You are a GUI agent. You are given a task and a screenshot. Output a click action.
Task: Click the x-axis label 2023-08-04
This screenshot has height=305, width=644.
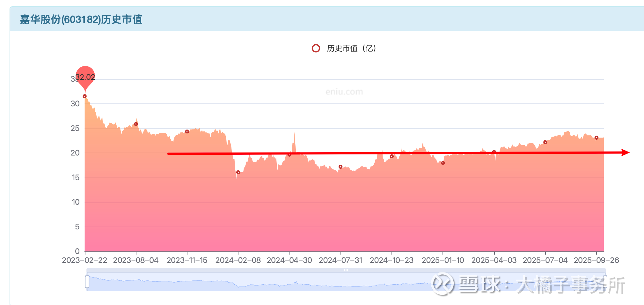[x=136, y=260]
